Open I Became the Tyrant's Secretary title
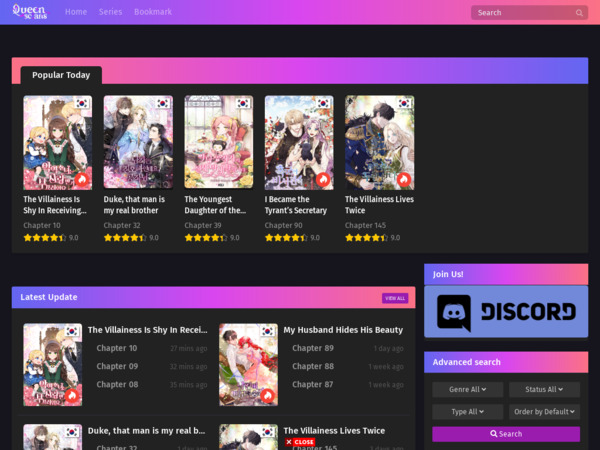The image size is (600, 450). (296, 205)
